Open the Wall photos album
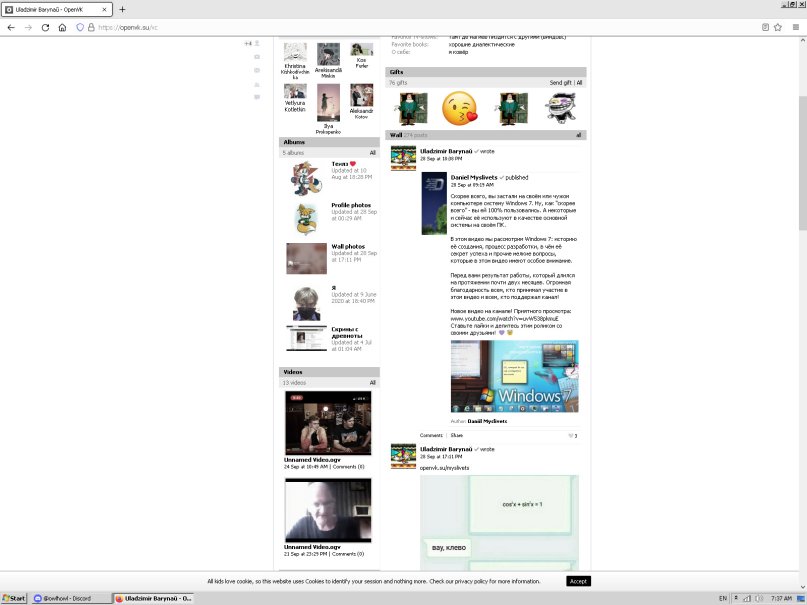This screenshot has width=807, height=605. (348, 246)
